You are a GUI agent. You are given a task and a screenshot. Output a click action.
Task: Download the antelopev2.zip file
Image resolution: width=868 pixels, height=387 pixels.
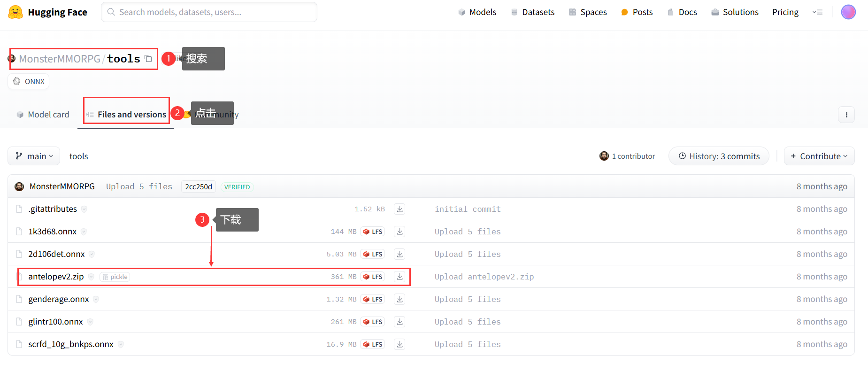pyautogui.click(x=399, y=277)
